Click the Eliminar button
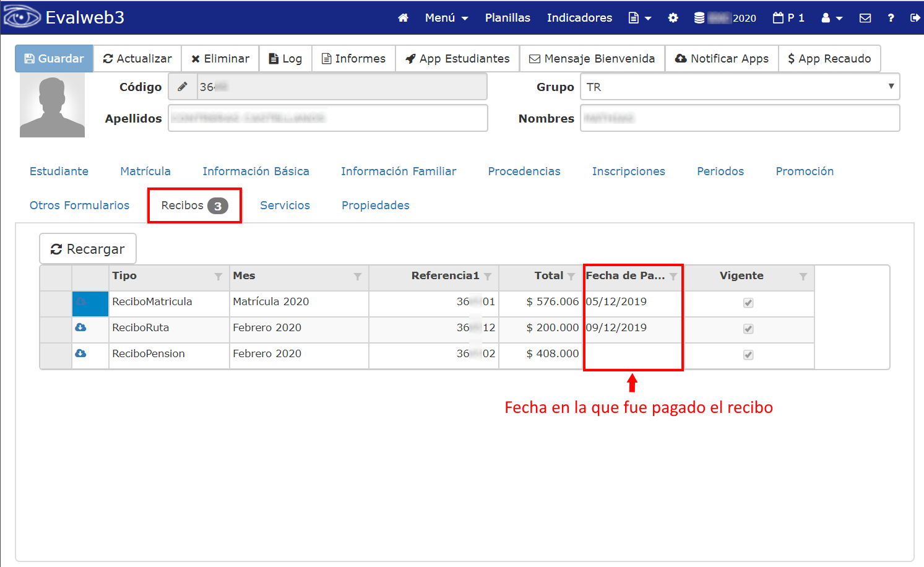The width and height of the screenshot is (924, 567). click(x=220, y=59)
